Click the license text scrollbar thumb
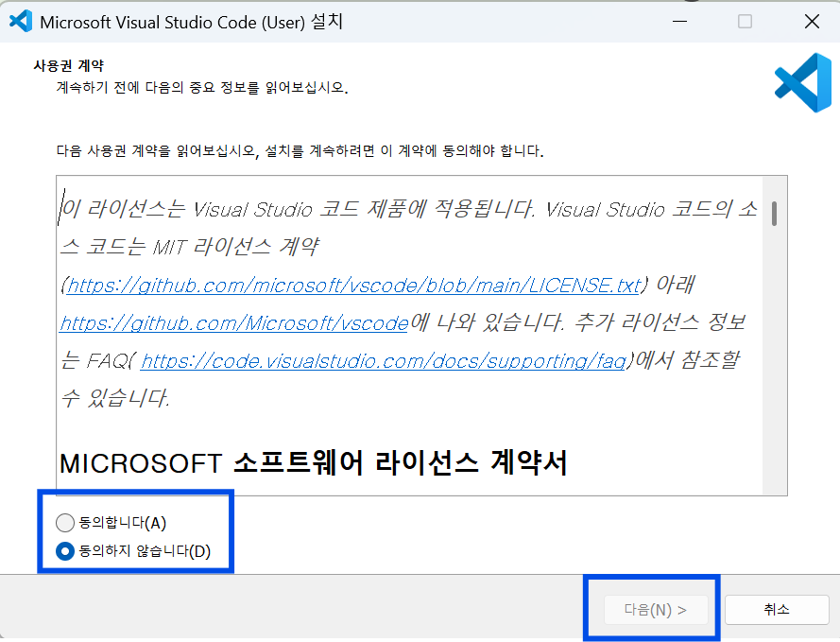The height and width of the screenshot is (642, 840). [x=774, y=214]
